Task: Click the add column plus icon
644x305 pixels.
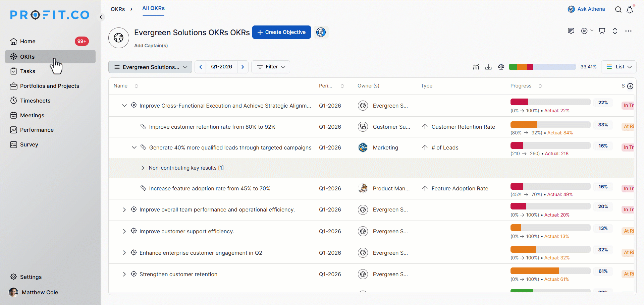Action: coord(630,86)
